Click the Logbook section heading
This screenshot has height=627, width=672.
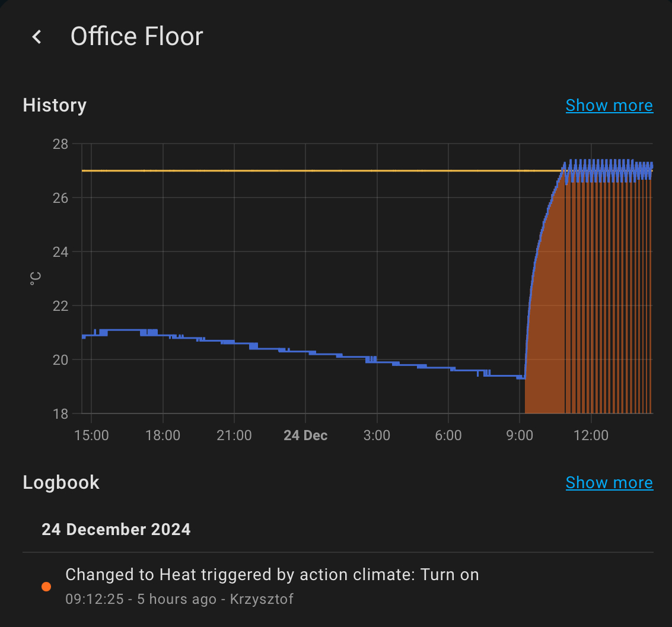tap(61, 483)
